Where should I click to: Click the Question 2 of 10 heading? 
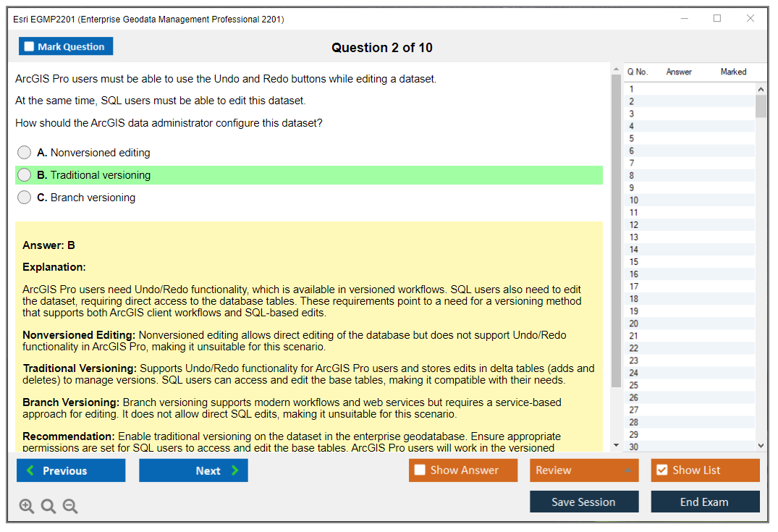click(x=381, y=48)
